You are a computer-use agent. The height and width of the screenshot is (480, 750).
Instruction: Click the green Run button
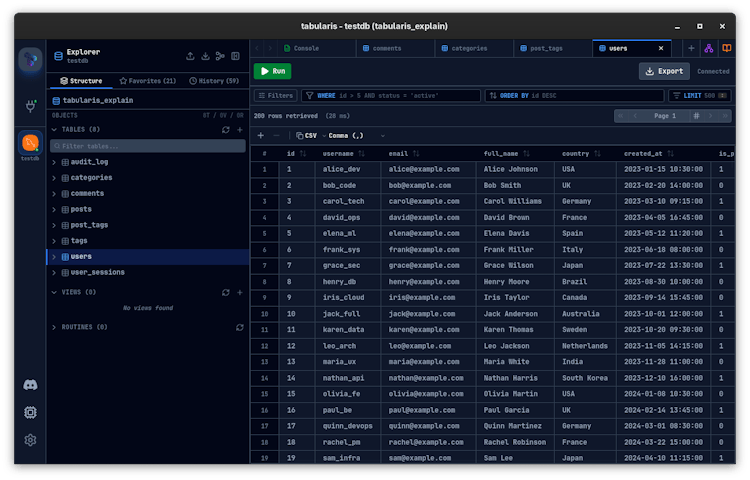click(273, 71)
